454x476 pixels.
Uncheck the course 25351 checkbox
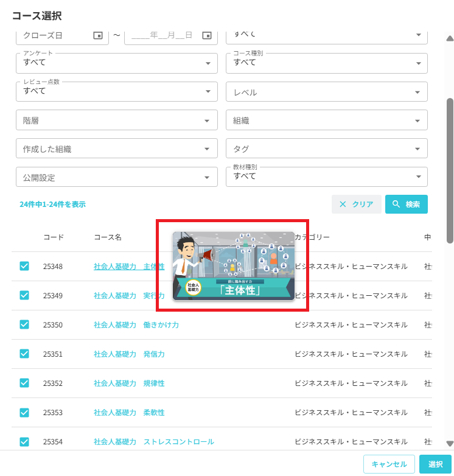[24, 354]
